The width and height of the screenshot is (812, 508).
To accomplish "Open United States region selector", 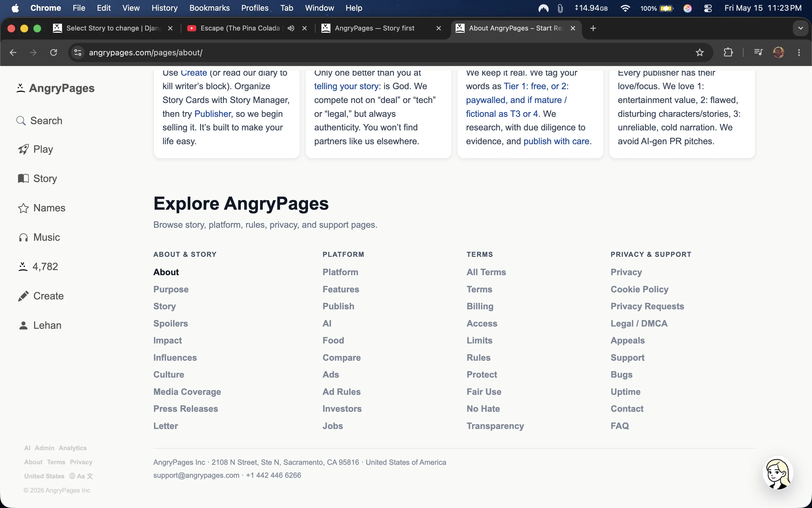I will 44,476.
